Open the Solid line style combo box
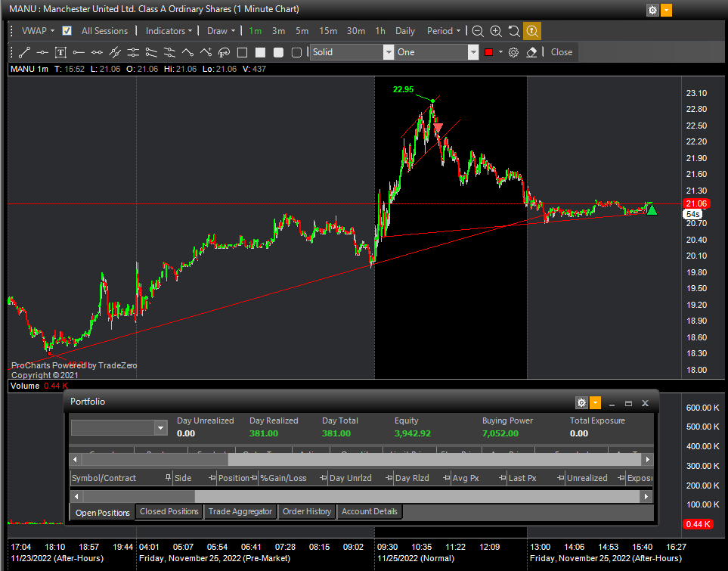This screenshot has width=728, height=571. (352, 52)
